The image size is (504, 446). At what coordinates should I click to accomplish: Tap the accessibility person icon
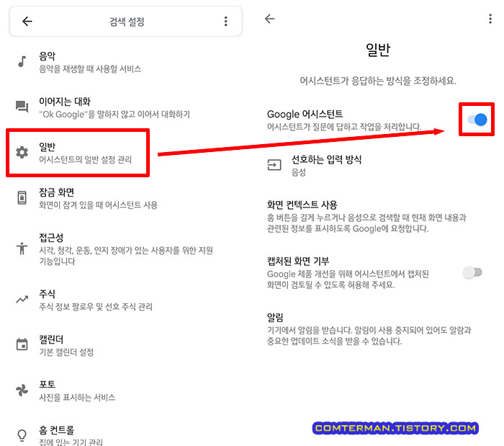pos(22,249)
